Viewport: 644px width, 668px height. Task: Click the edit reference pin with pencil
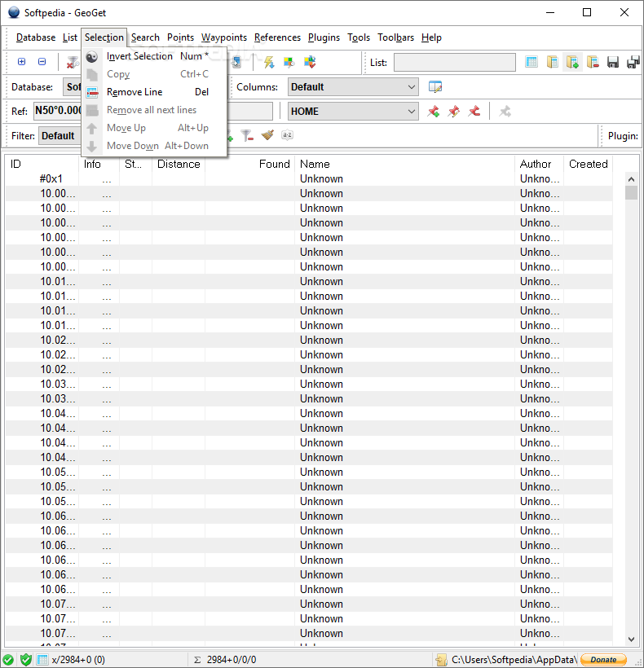tap(454, 112)
